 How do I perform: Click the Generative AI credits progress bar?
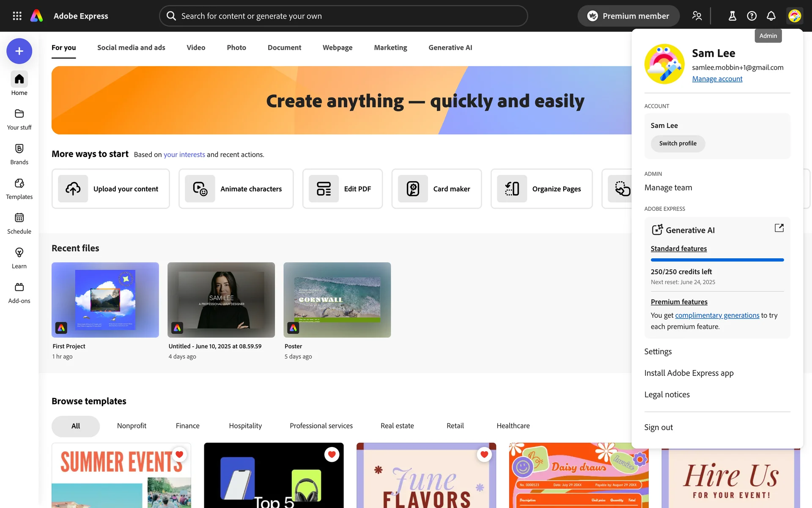(x=717, y=260)
